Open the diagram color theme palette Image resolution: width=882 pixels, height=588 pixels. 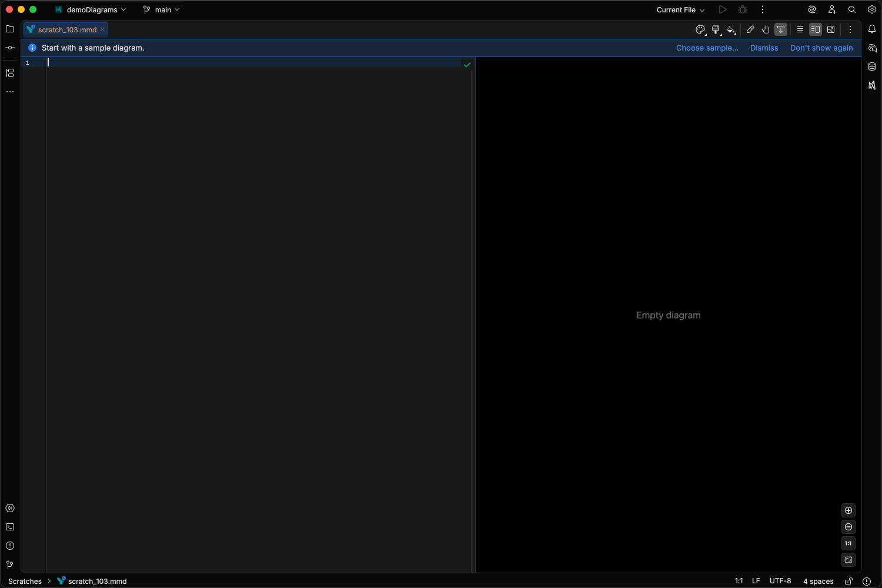[x=700, y=29]
